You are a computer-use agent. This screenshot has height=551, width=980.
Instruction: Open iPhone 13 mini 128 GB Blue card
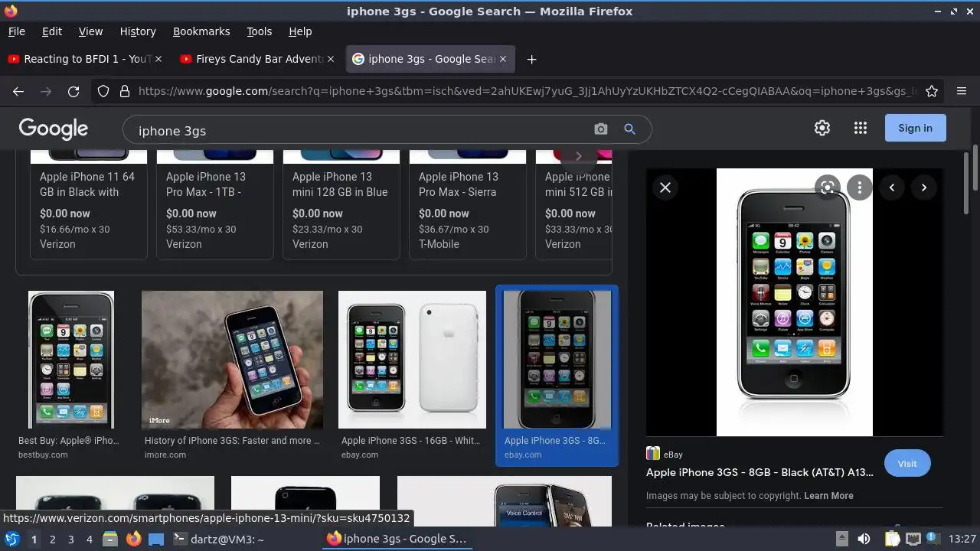341,205
